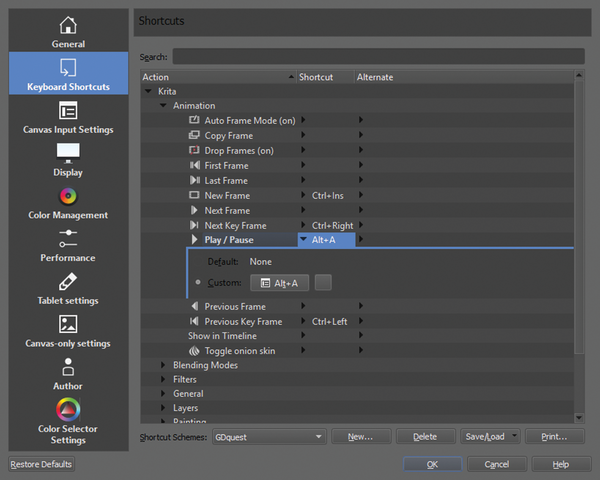Viewport: 600px width, 480px height.
Task: Open Color Selector Settings page
Action: (68, 421)
